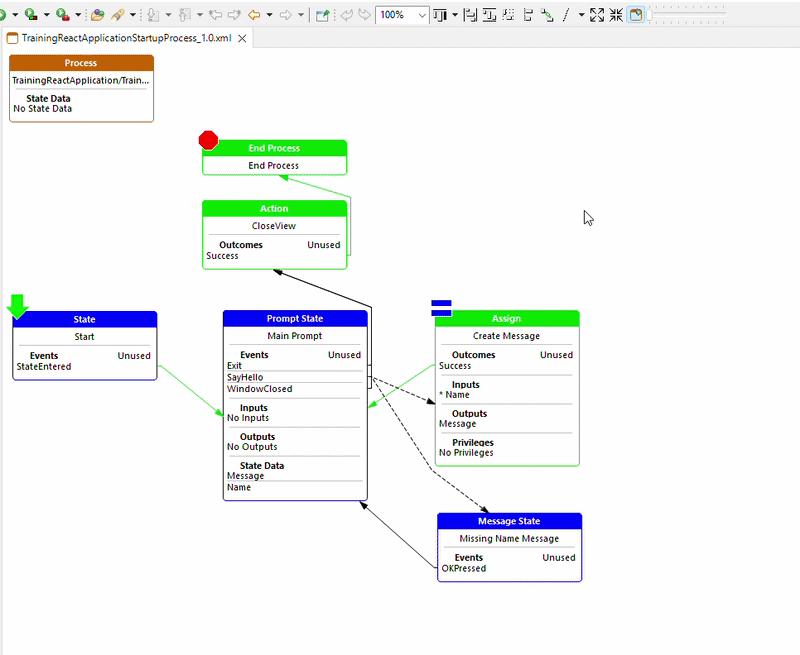Open the folder-with-spheres toolbar icon
This screenshot has height=655, width=800.
click(97, 15)
